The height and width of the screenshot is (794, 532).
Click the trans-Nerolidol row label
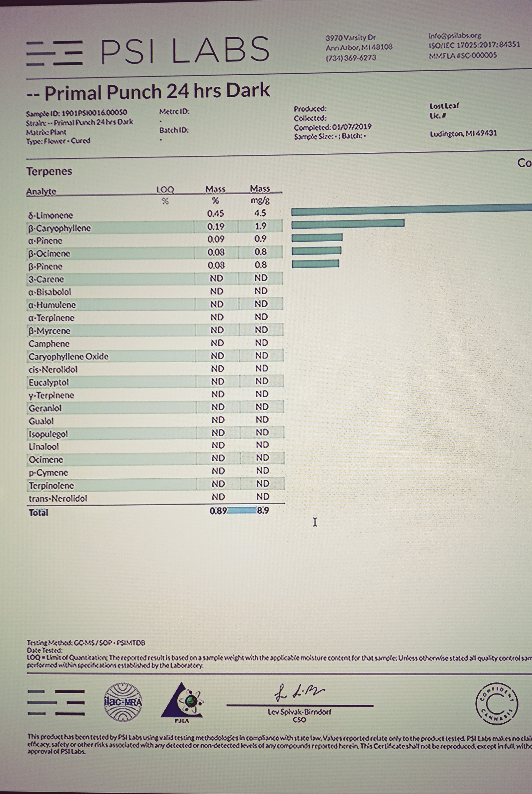[58, 498]
